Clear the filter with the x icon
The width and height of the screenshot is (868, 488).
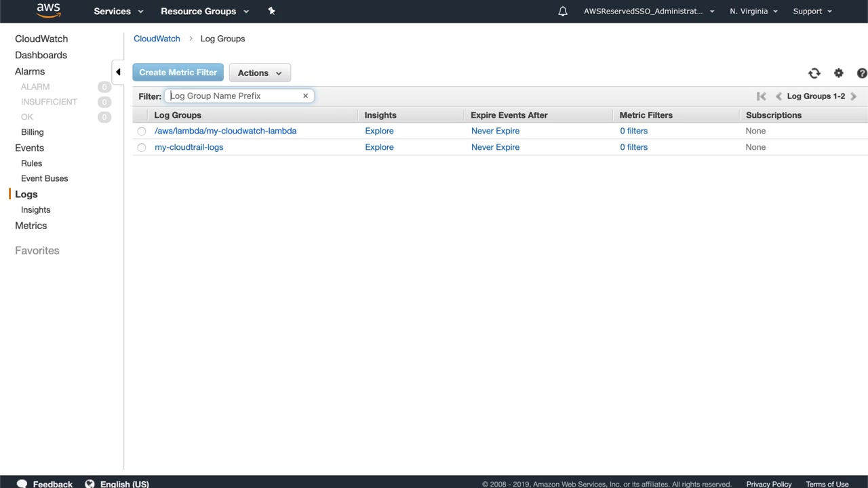(x=305, y=96)
